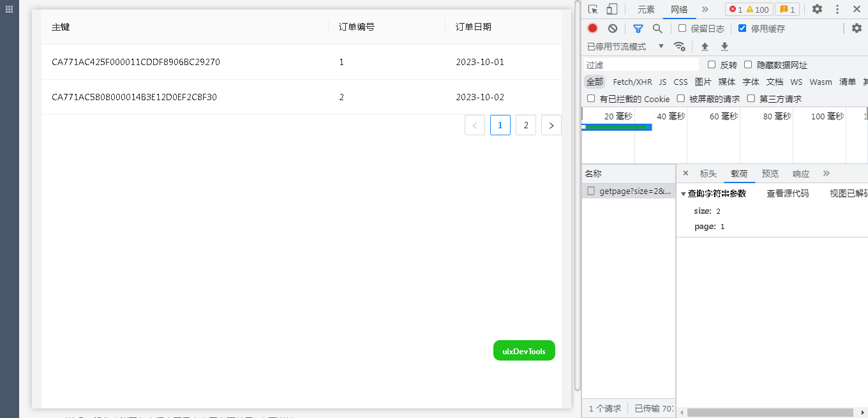Enable the 保留日志 checkbox
Viewport: 868px width, 418px height.
[x=682, y=28]
